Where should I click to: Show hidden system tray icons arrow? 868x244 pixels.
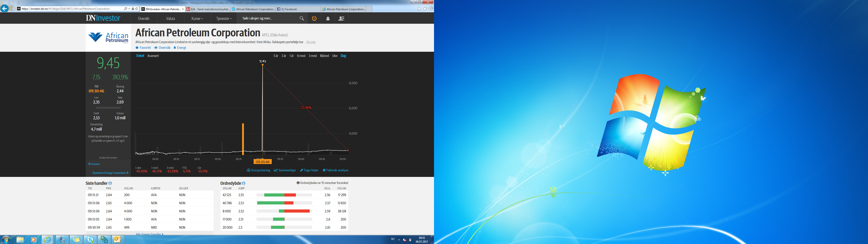(x=399, y=240)
